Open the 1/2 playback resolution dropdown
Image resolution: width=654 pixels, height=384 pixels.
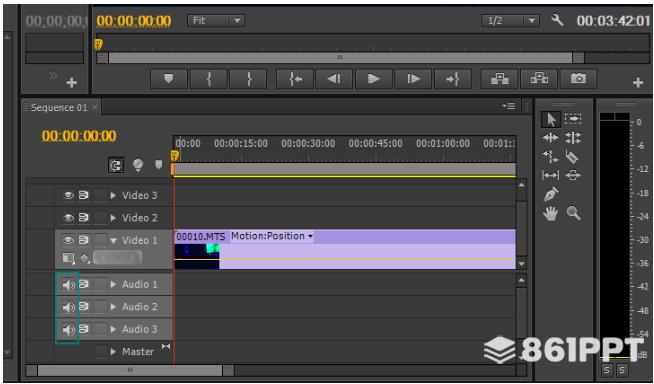click(x=510, y=20)
